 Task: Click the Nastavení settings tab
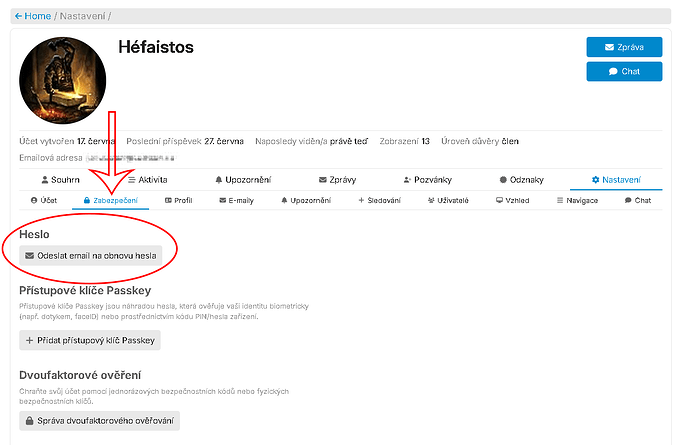click(x=616, y=180)
